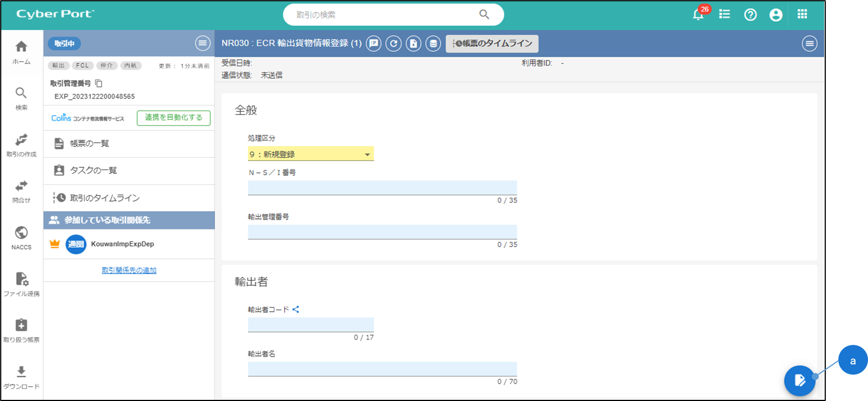Screen dimensions: 868x401
Task: Click the 連携を自動化する button
Action: coord(173,118)
